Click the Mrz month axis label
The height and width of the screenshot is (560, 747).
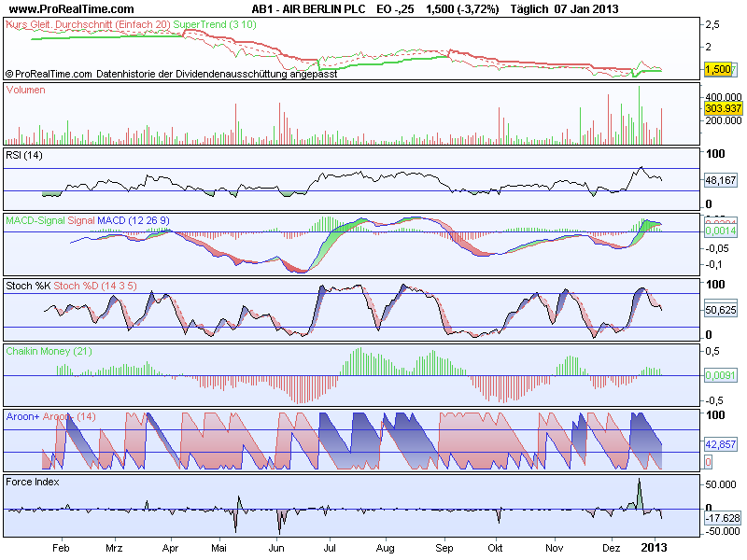click(114, 548)
